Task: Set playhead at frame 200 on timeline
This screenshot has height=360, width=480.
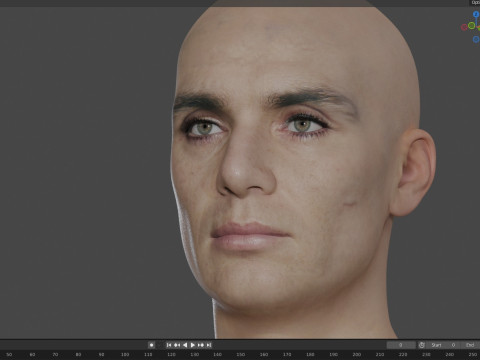Action: [x=357, y=355]
